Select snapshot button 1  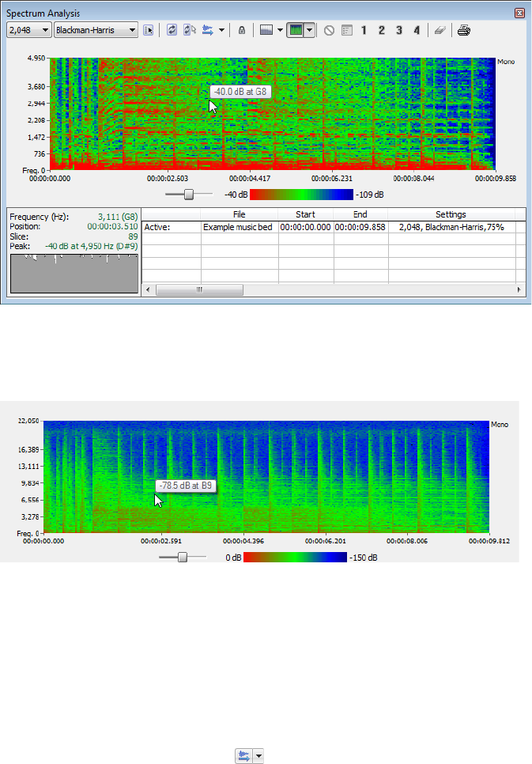point(364,30)
